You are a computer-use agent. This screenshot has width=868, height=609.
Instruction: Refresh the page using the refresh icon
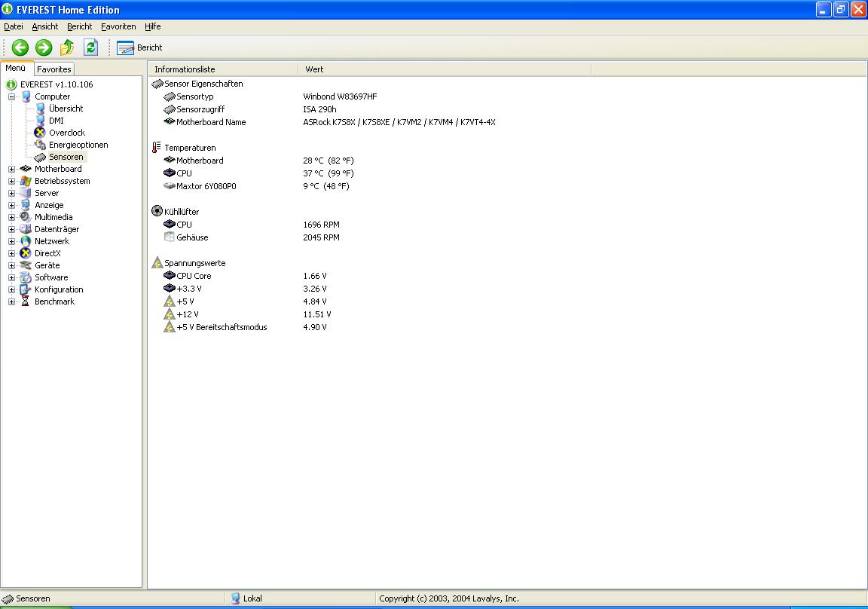[x=90, y=47]
